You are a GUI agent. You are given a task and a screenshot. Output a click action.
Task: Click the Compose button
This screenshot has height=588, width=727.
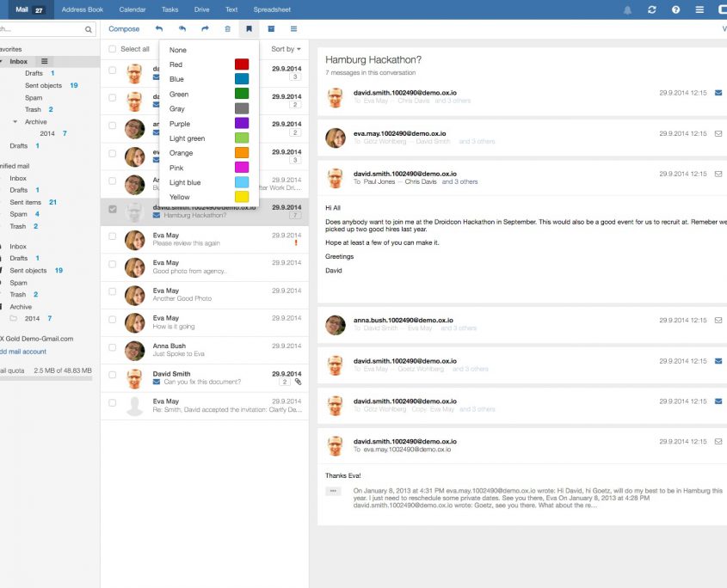click(x=123, y=28)
